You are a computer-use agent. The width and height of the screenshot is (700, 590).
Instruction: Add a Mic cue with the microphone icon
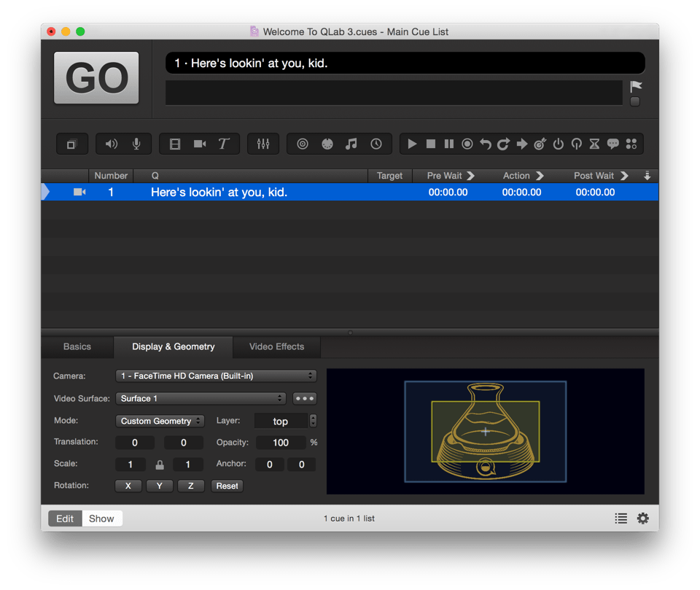(x=136, y=144)
